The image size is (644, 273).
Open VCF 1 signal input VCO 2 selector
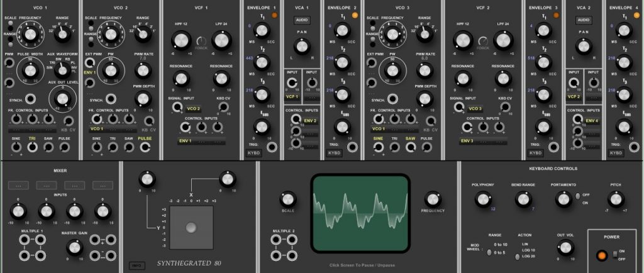[x=193, y=109]
